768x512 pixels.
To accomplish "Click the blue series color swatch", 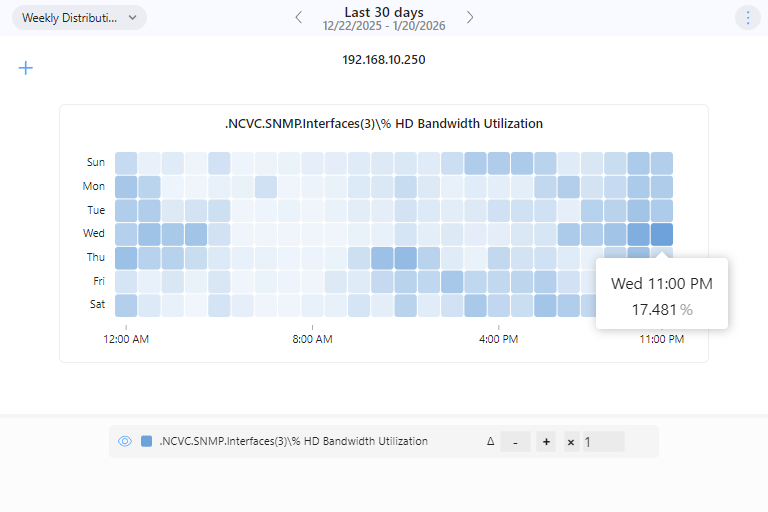I will pos(147,441).
